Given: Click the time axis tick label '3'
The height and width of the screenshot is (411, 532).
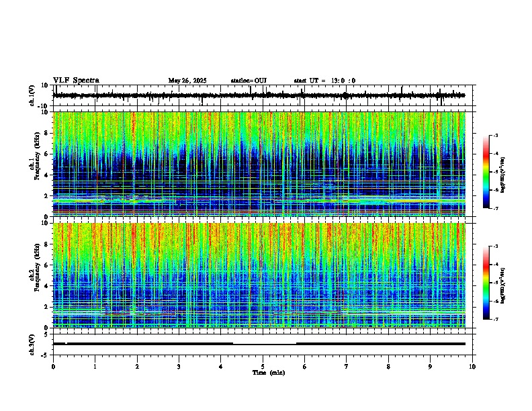Looking at the screenshot, I should (x=179, y=367).
